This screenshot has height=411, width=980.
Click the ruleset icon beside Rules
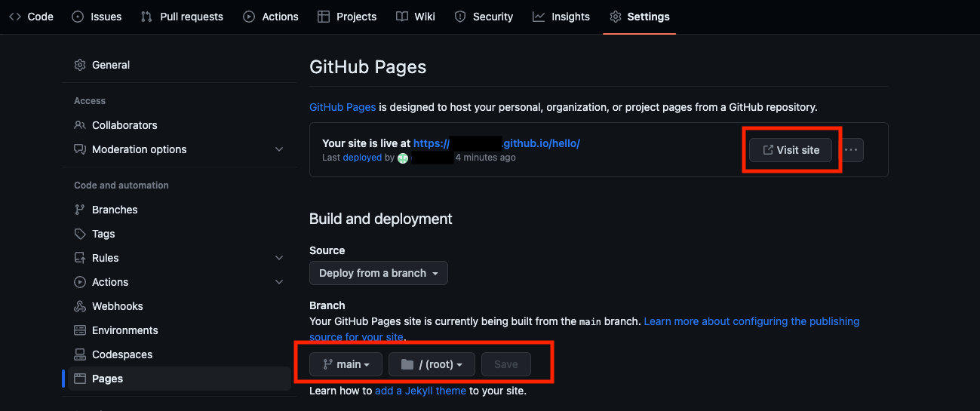(x=80, y=258)
